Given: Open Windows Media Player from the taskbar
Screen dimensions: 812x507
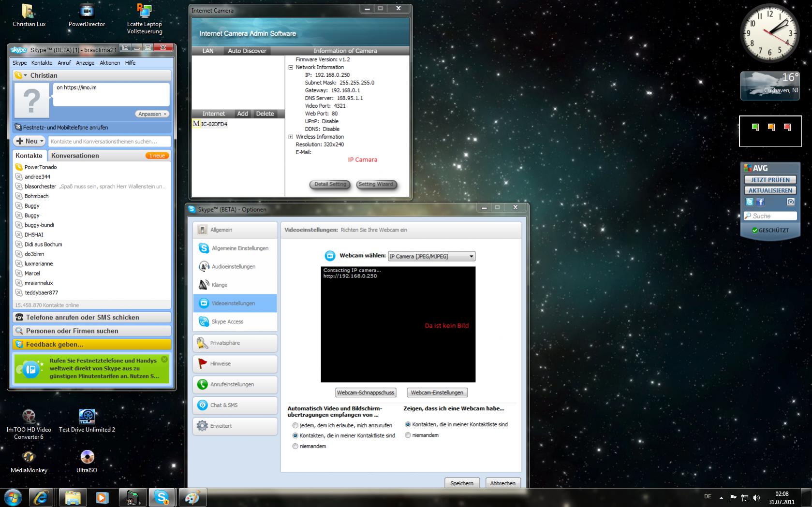Looking at the screenshot, I should tap(102, 497).
